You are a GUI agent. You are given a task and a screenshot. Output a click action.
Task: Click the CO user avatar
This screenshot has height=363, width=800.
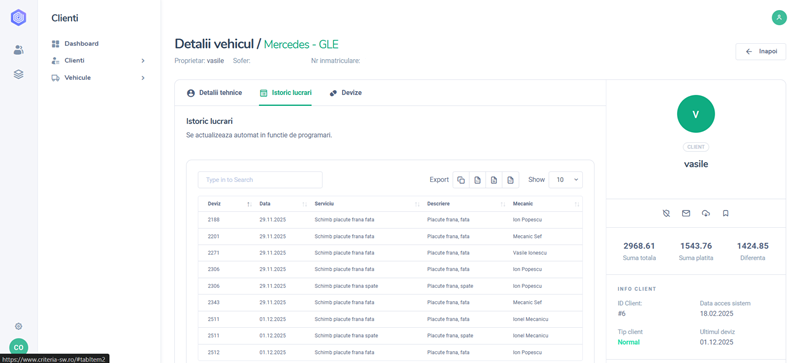(18, 347)
